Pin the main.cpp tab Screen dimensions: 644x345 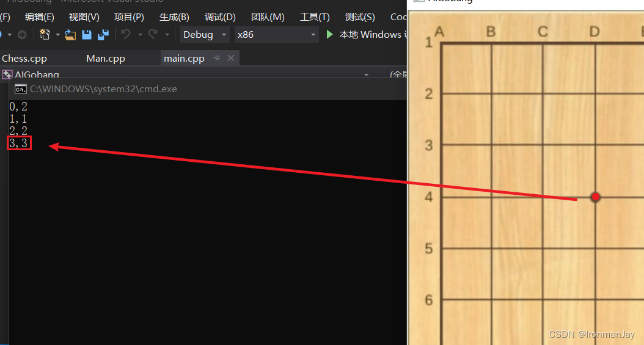(216, 58)
